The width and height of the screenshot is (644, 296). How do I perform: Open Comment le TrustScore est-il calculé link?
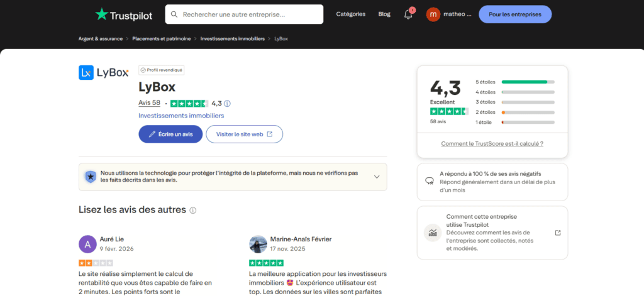coord(492,143)
